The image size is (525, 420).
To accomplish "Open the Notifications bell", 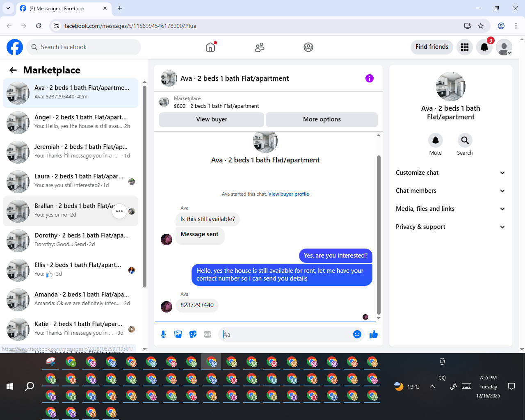I will coord(484,47).
